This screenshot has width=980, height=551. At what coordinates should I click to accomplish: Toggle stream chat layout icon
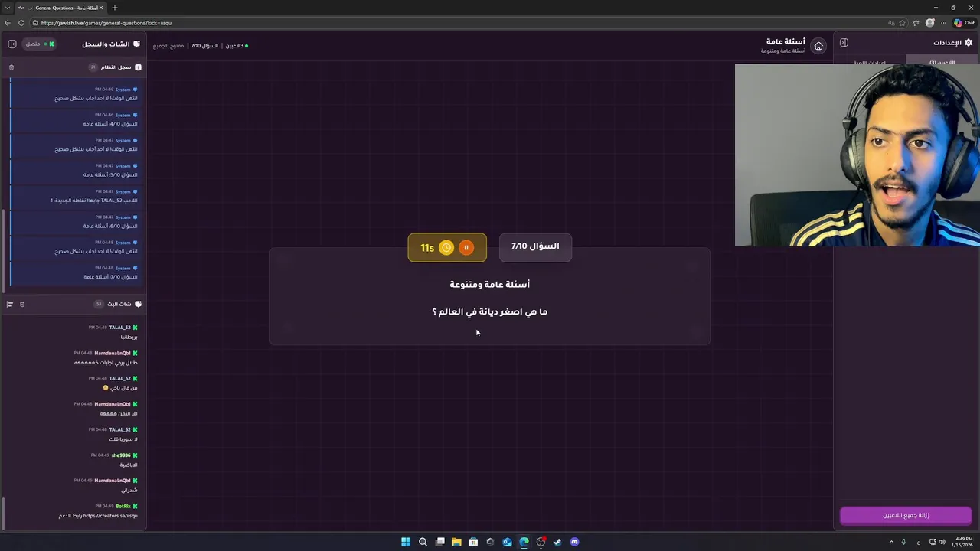pos(10,304)
